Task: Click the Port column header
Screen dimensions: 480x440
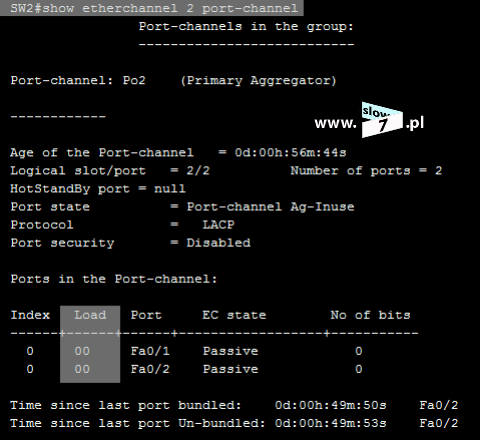Action: pos(146,315)
